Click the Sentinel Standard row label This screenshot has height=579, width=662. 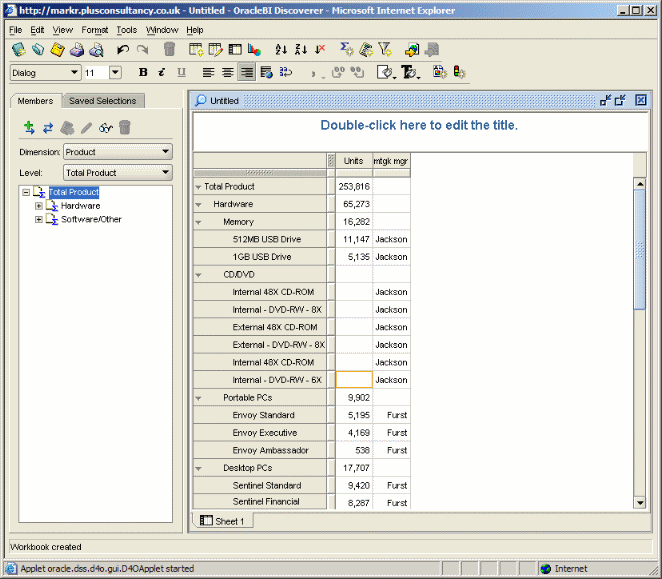pyautogui.click(x=267, y=486)
